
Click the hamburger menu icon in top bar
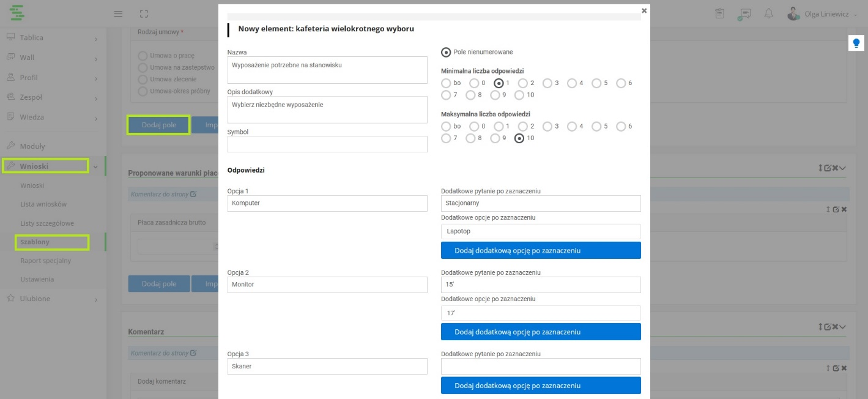click(119, 13)
